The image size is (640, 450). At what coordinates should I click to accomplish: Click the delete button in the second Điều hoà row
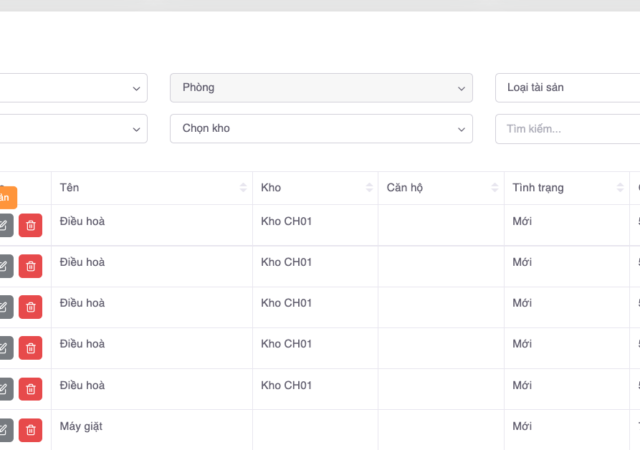[x=30, y=266]
